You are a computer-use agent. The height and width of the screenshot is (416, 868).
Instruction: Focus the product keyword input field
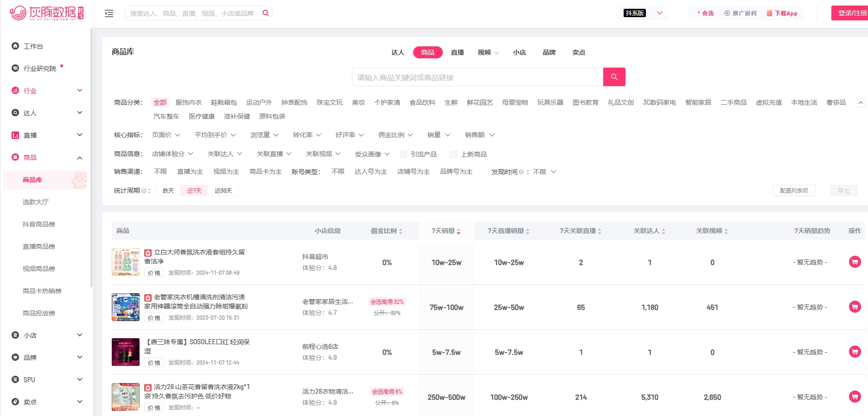[x=478, y=77]
